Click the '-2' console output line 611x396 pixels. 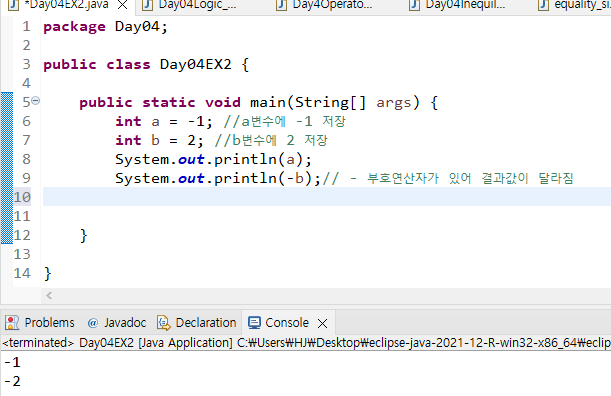point(12,381)
